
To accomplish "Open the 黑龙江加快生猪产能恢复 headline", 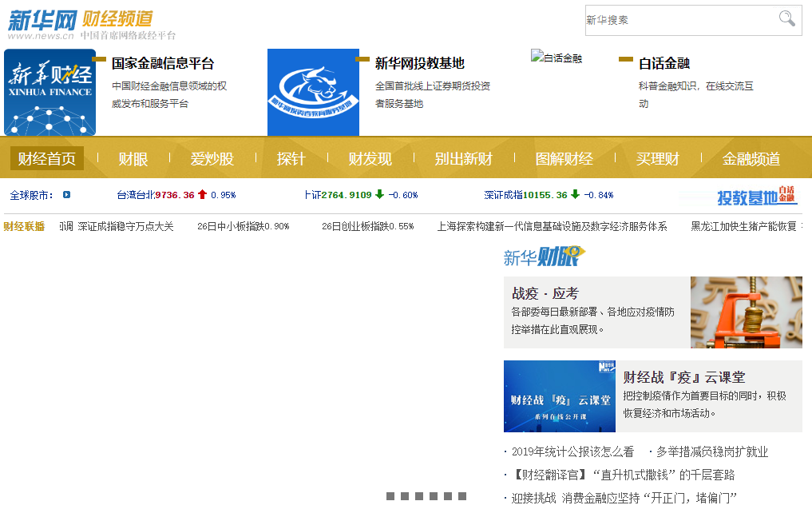I will pos(743,226).
